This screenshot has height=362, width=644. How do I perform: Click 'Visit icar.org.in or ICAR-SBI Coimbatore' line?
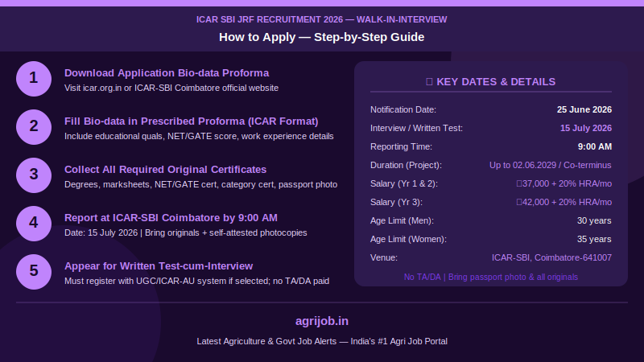(x=171, y=88)
